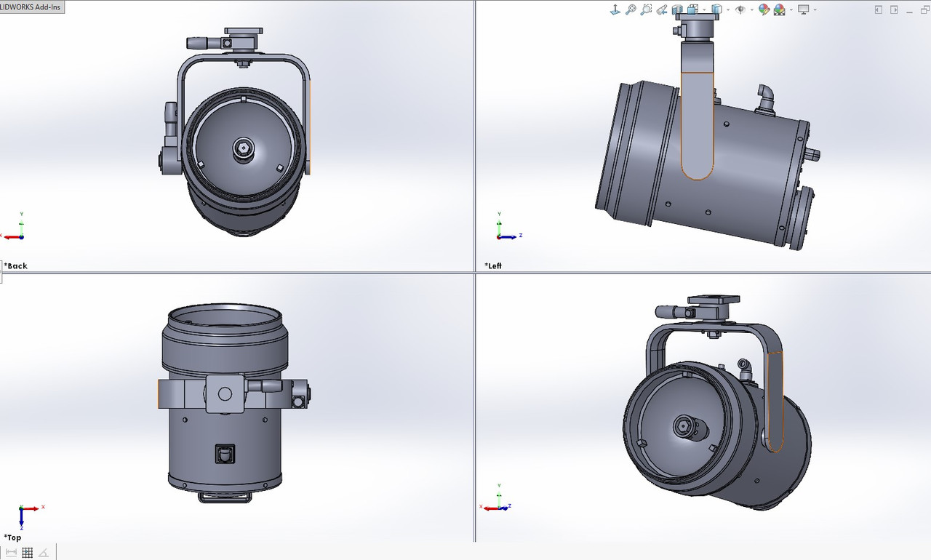This screenshot has height=560, width=931.
Task: Select the square switch on body in Top view
Action: coord(225,455)
